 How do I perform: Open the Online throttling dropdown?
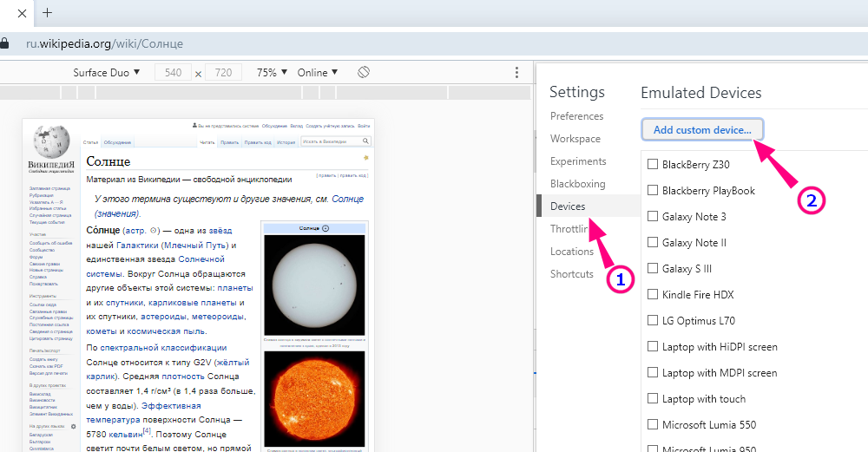pyautogui.click(x=317, y=73)
